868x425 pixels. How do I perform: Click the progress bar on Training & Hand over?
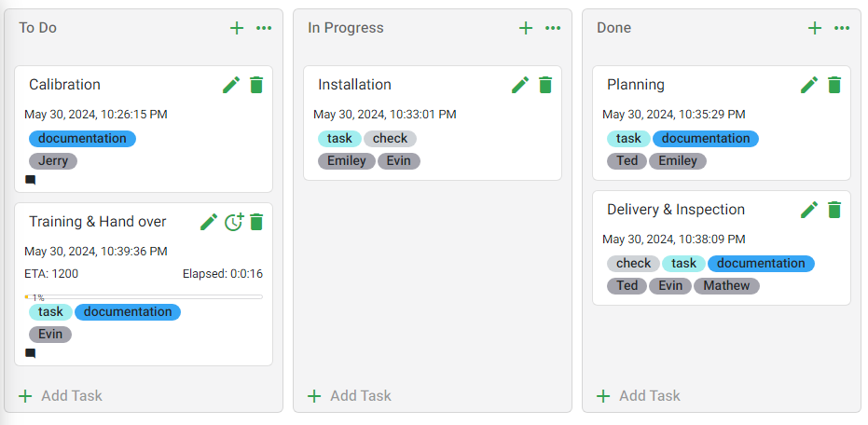[144, 297]
